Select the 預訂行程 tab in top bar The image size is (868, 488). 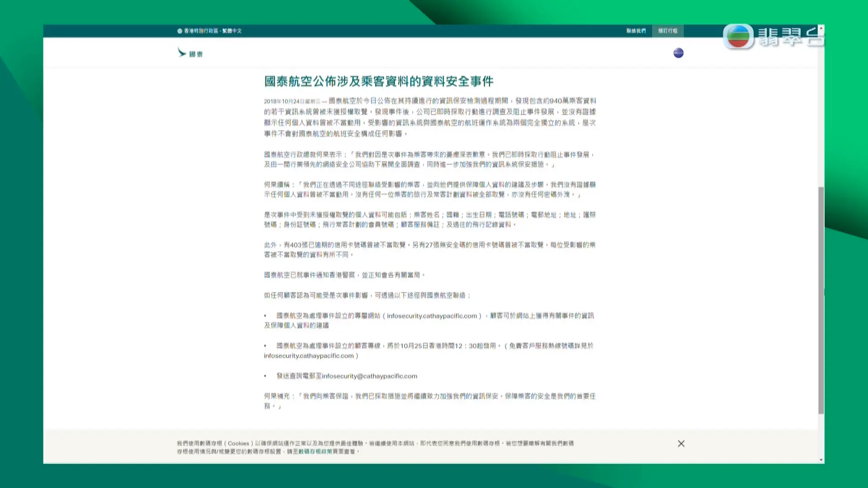(x=668, y=31)
